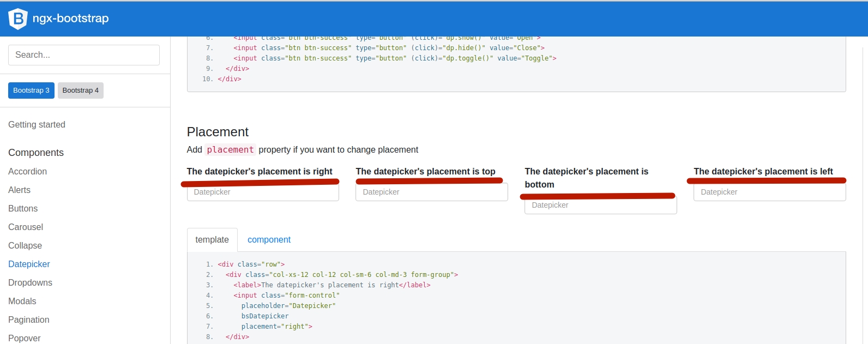The height and width of the screenshot is (344, 868).
Task: Click the col-xs-12 form-group code line
Action: [342, 275]
